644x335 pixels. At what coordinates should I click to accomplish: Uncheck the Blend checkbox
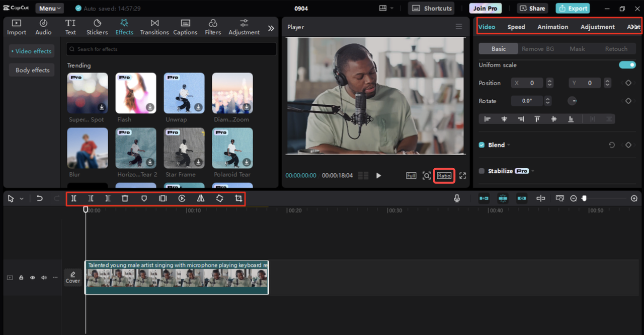tap(481, 145)
